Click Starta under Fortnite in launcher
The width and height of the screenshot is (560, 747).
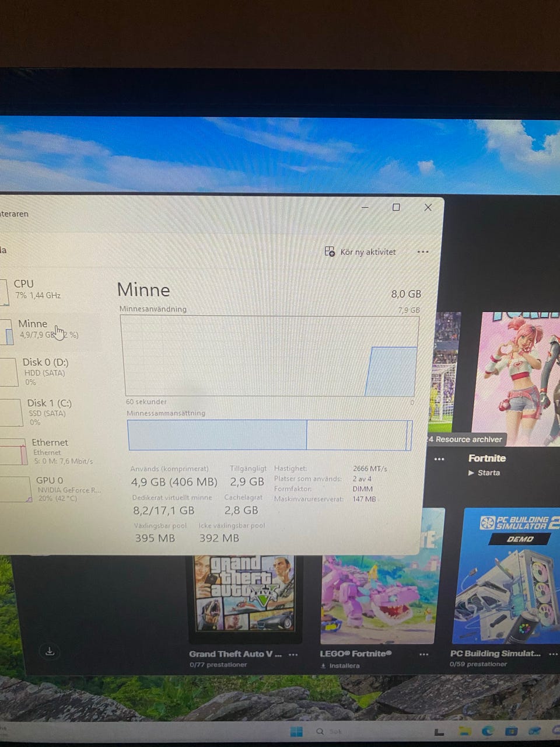pyautogui.click(x=484, y=473)
